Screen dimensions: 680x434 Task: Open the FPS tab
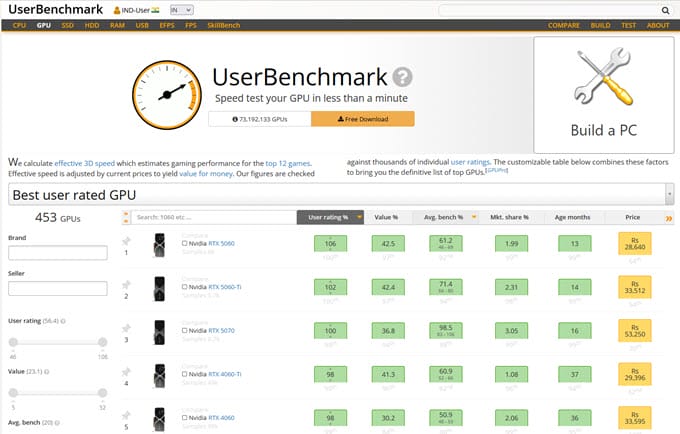[191, 25]
